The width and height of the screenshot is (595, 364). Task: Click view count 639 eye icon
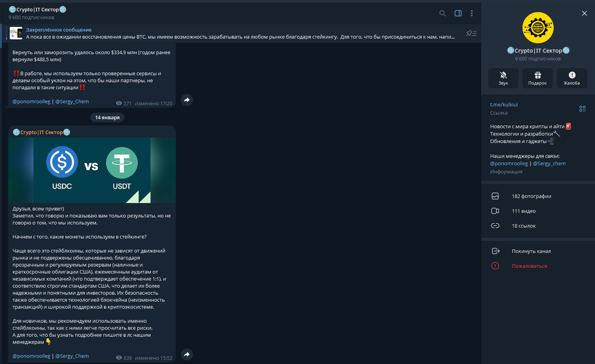coord(119,358)
